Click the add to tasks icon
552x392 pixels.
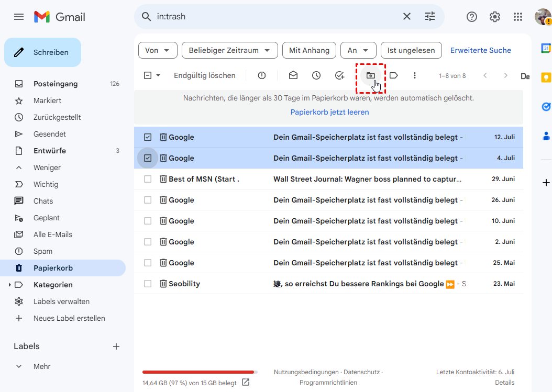tap(339, 75)
